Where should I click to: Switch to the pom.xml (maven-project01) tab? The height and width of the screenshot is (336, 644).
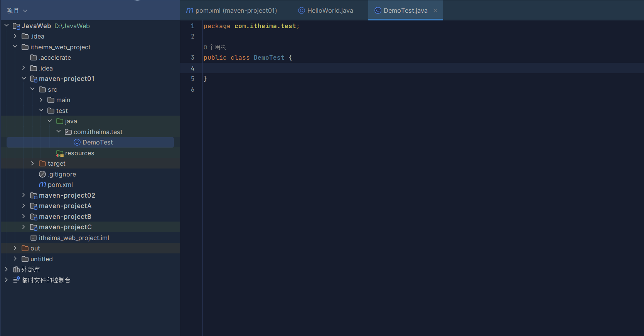pos(232,10)
